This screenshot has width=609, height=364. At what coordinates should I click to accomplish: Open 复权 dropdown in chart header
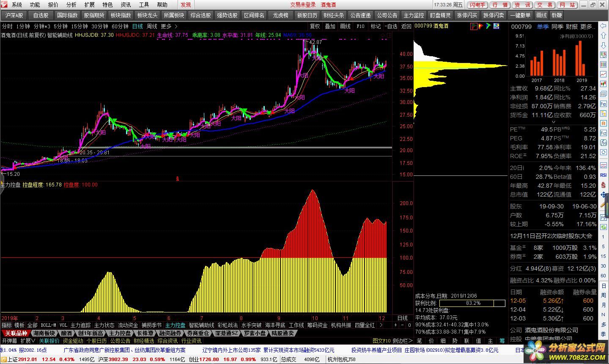pos(315,26)
